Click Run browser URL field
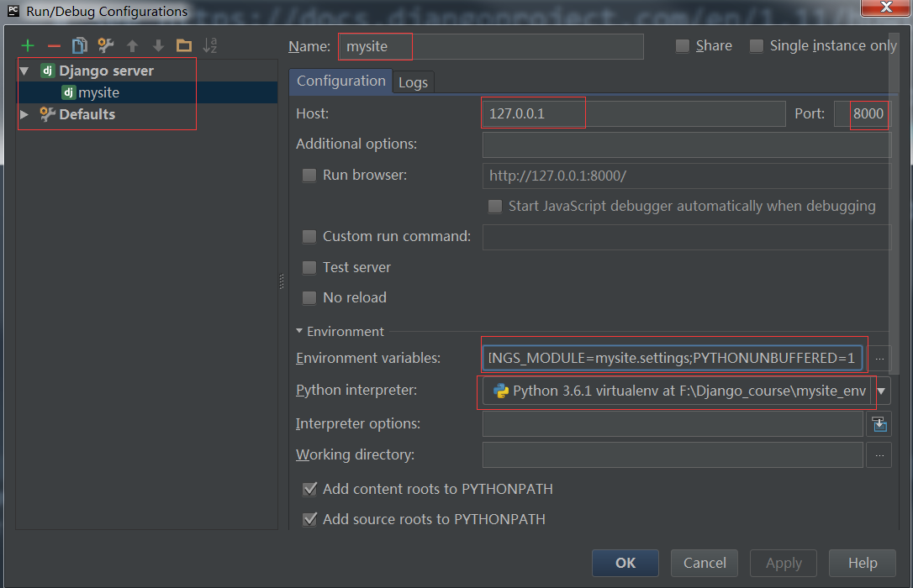Screen dimensions: 913x588 (687, 176)
